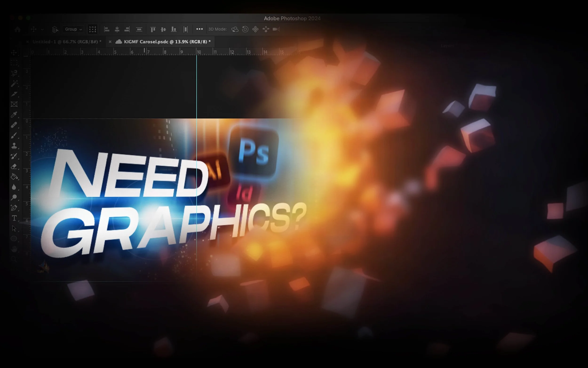Screen dimensions: 588x368
Task: Click Align horizontal centers button
Action: 117,29
